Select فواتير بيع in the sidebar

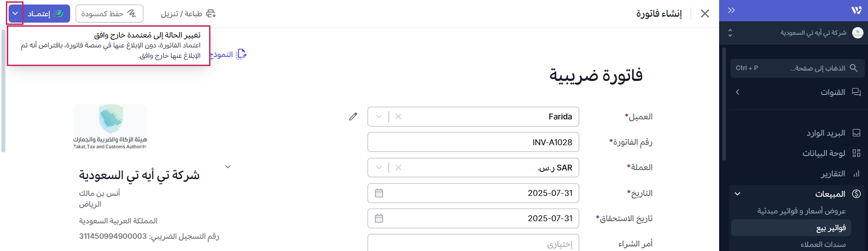pos(831,228)
